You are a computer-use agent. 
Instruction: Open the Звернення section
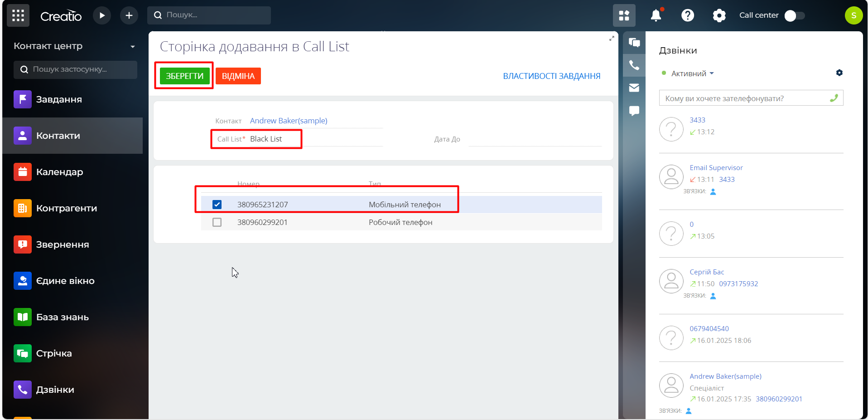72,244
